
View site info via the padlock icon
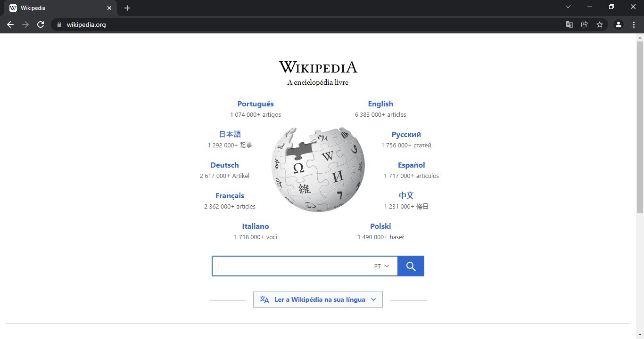(59, 24)
